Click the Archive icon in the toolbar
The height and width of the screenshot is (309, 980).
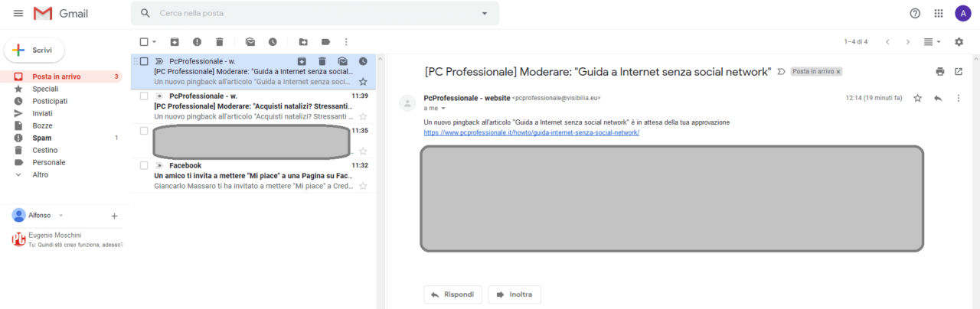point(175,42)
